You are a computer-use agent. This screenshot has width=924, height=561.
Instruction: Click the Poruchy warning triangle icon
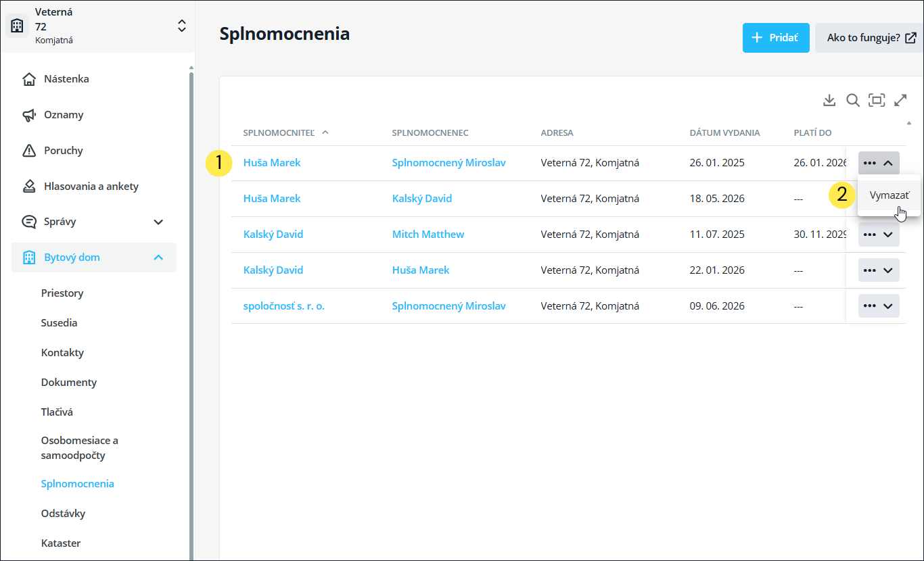coord(29,151)
